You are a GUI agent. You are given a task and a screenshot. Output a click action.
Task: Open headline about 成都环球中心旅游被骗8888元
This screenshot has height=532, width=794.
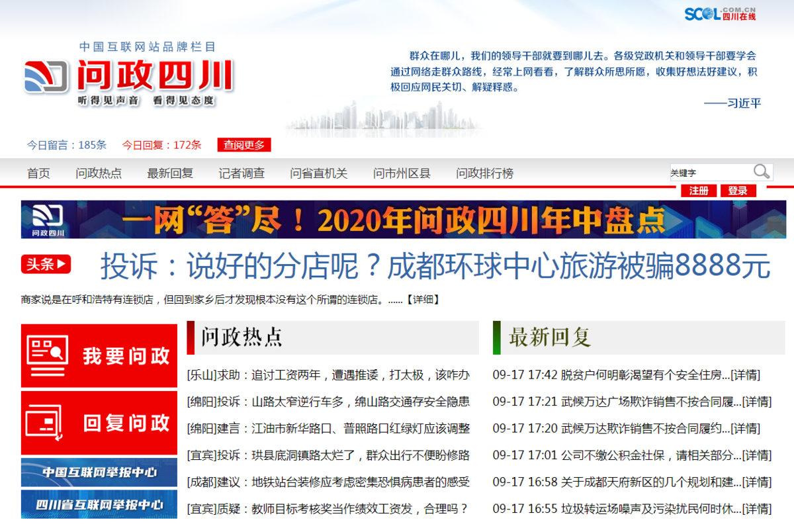coord(435,266)
